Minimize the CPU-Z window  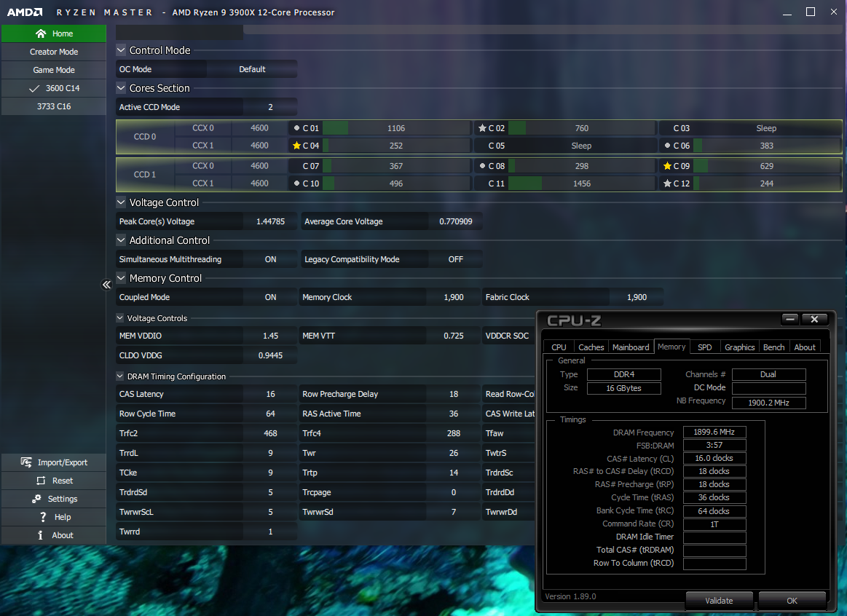[790, 319]
